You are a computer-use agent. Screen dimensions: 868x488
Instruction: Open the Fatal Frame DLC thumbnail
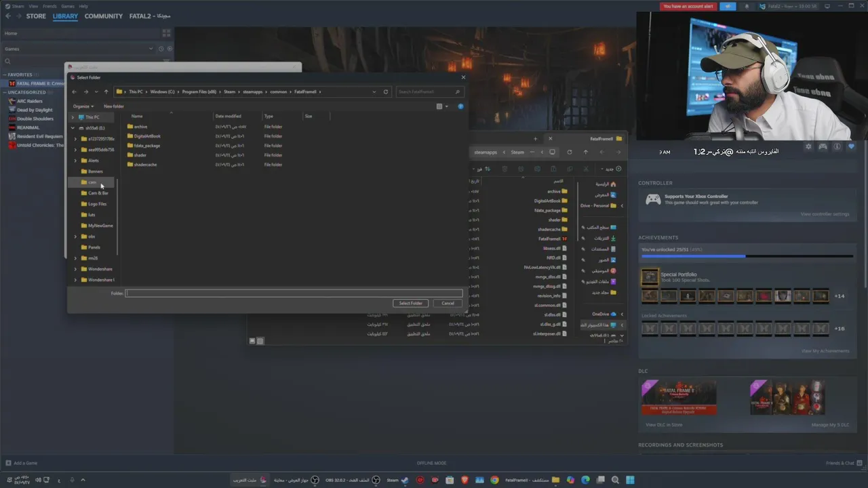[679, 397]
